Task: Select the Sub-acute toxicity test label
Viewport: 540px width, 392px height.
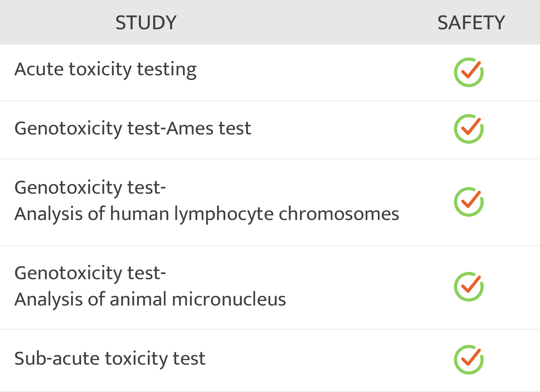Action: coord(110,358)
